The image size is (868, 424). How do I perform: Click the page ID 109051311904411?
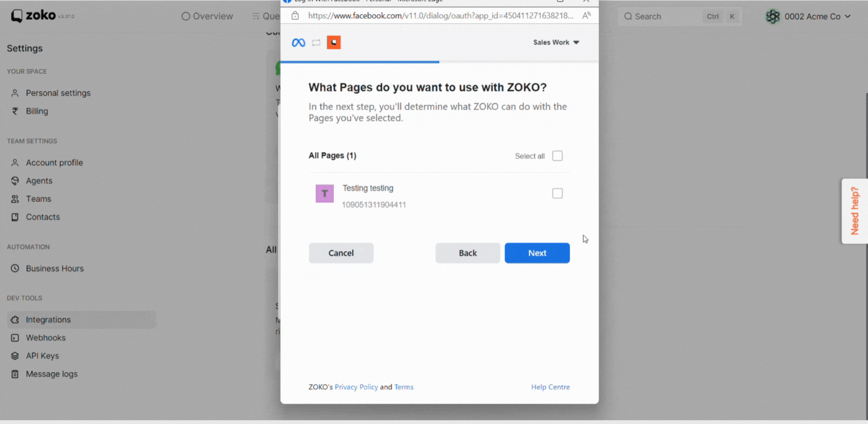pyautogui.click(x=374, y=205)
